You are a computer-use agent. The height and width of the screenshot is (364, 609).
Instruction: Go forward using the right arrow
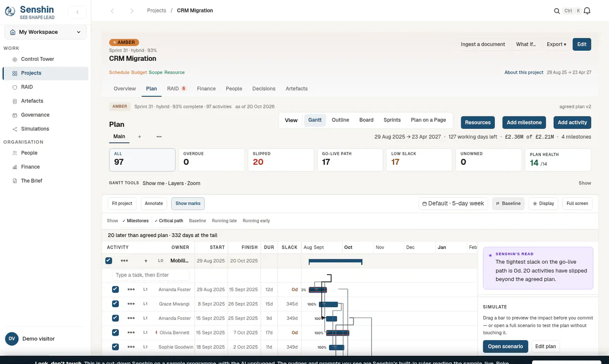click(132, 11)
